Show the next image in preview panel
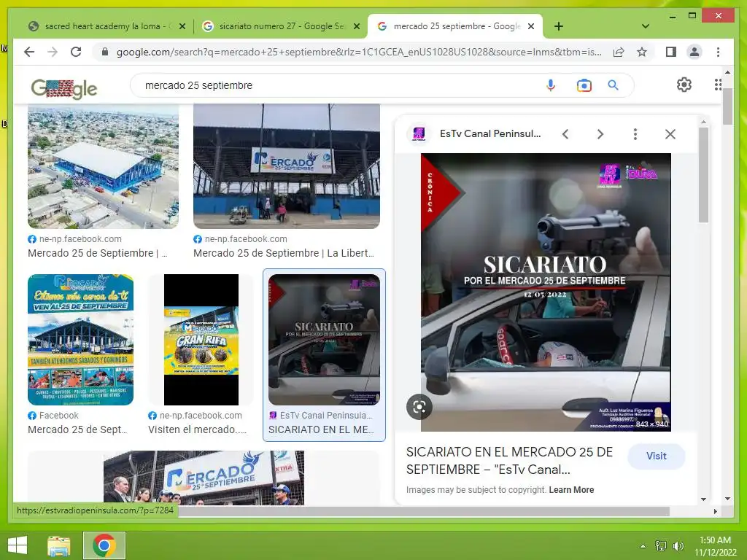747x560 pixels. [600, 134]
